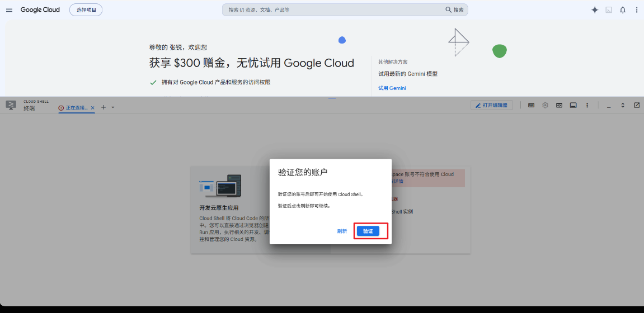Image resolution: width=644 pixels, height=313 pixels.
Task: Open the Cloud Shell three-dot more menu
Action: pos(587,106)
